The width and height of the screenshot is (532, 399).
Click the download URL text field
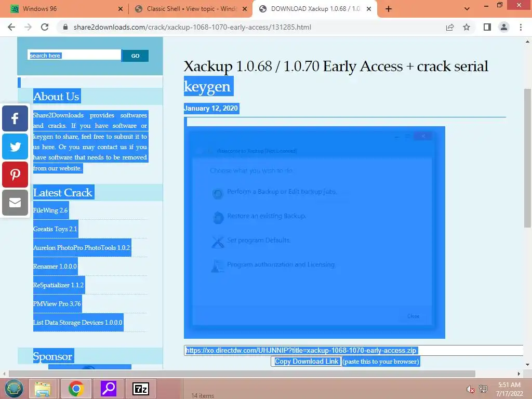354,351
